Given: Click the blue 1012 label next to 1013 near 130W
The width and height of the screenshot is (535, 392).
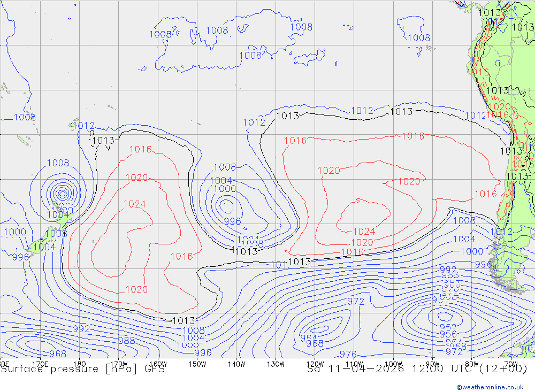Looking at the screenshot, I should click(254, 122).
